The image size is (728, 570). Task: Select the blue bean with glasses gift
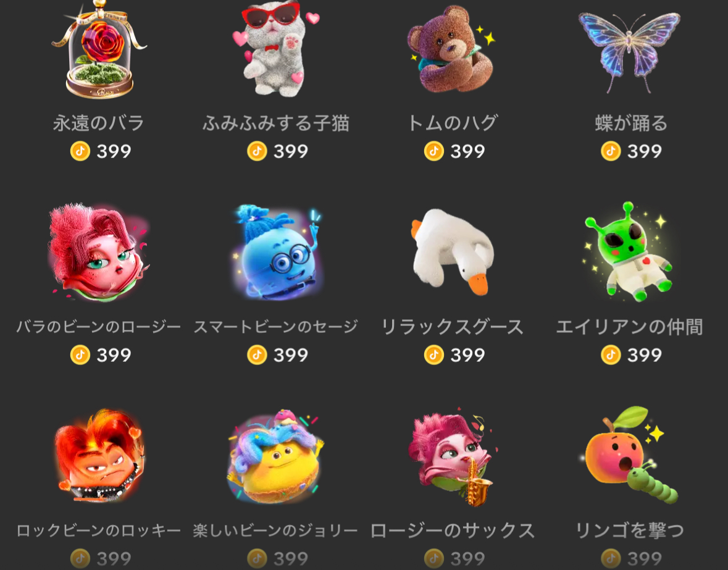pyautogui.click(x=277, y=252)
